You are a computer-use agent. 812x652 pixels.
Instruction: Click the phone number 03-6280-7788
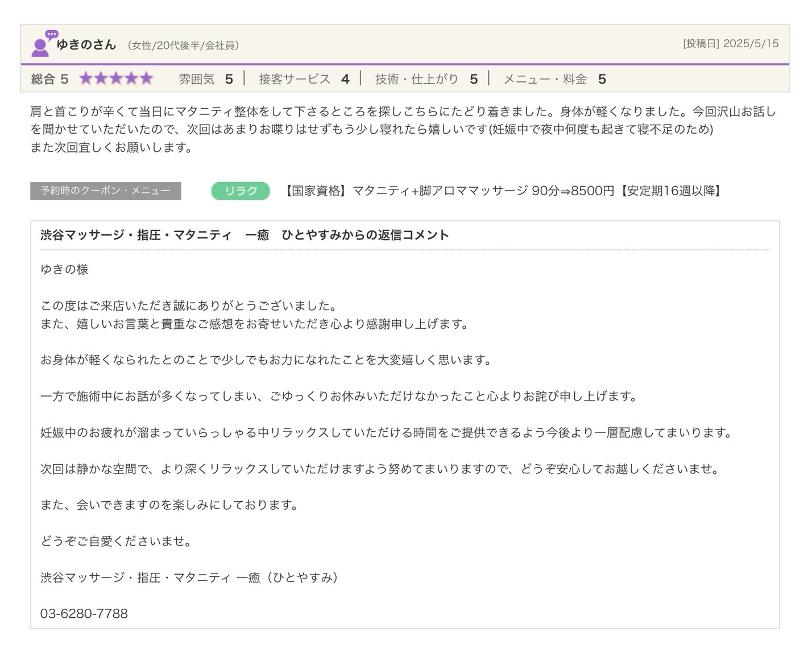point(84,614)
